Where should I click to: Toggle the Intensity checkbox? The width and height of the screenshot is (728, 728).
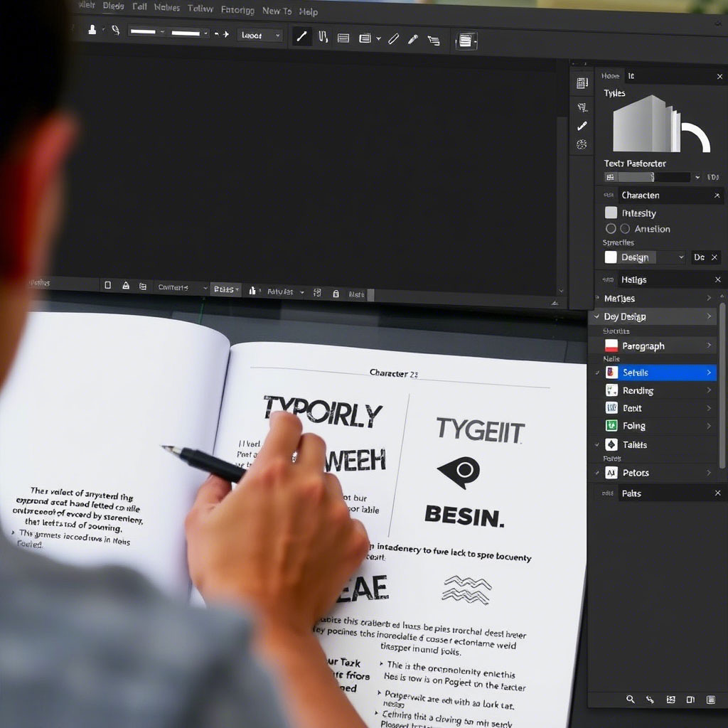coord(611,213)
